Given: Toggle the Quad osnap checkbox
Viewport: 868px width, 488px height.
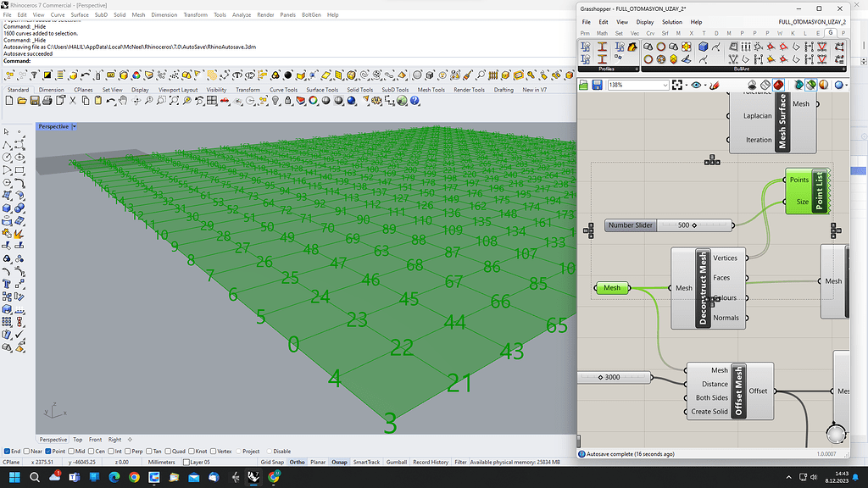Looking at the screenshot, I should click(x=170, y=451).
